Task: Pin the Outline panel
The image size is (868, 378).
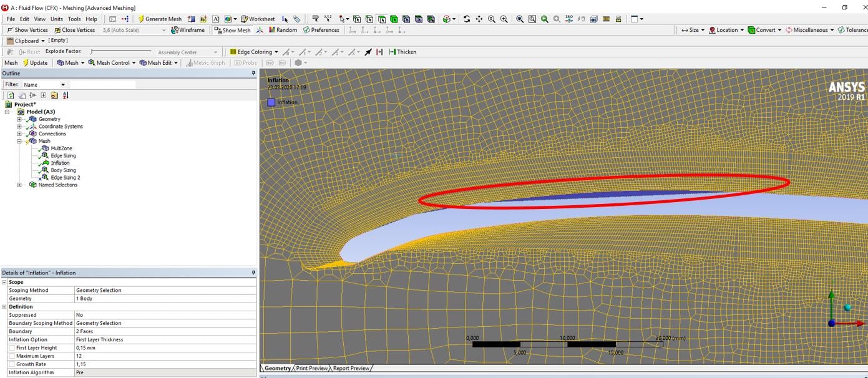Action: 253,74
